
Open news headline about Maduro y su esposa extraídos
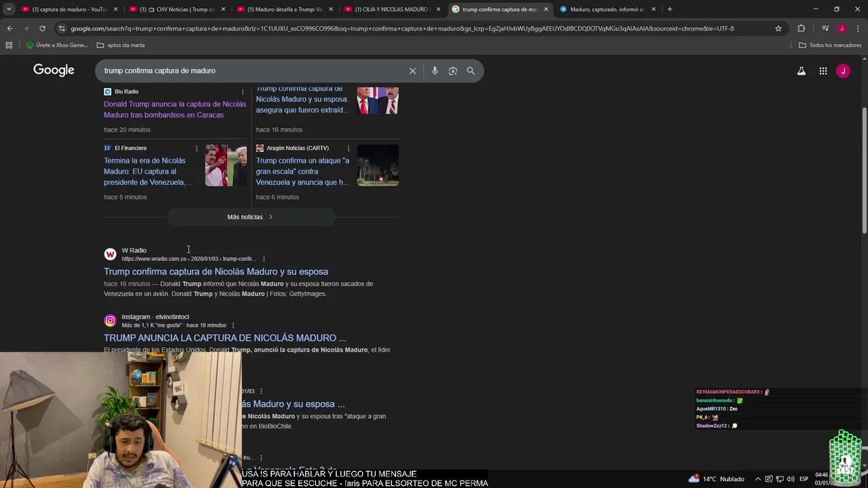point(302,100)
